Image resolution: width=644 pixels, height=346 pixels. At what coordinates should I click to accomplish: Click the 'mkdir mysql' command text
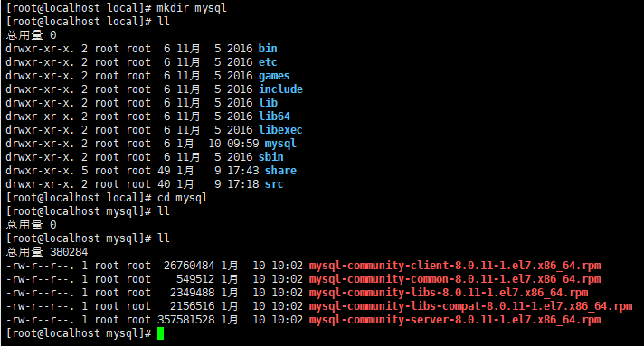[x=192, y=8]
